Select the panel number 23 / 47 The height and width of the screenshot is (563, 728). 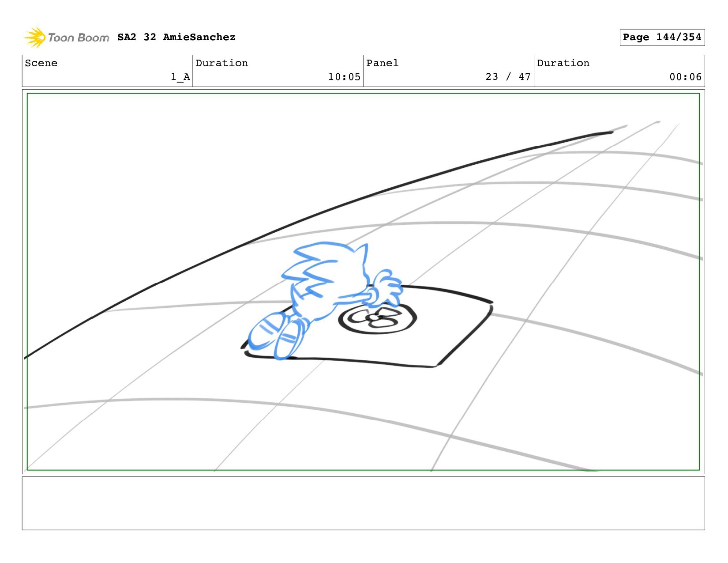(x=508, y=77)
